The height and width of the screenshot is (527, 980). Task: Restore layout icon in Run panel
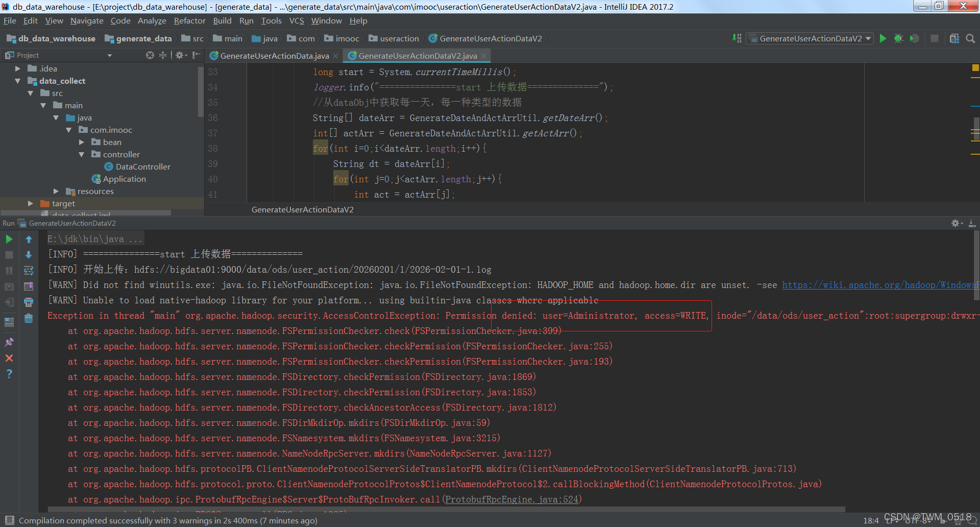click(x=9, y=322)
